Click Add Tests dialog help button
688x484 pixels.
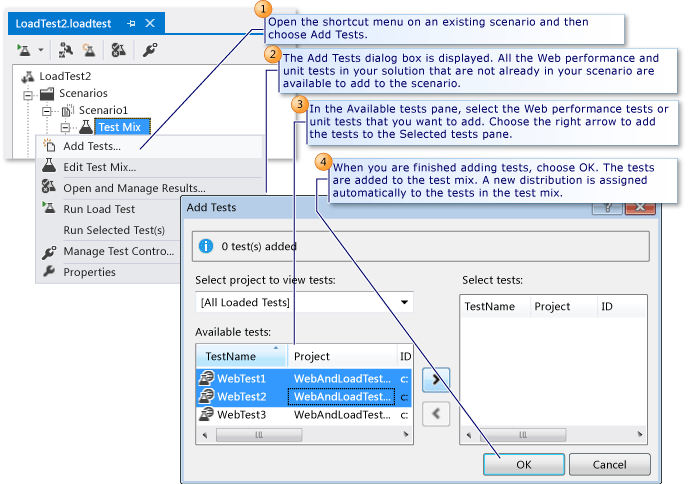click(607, 208)
